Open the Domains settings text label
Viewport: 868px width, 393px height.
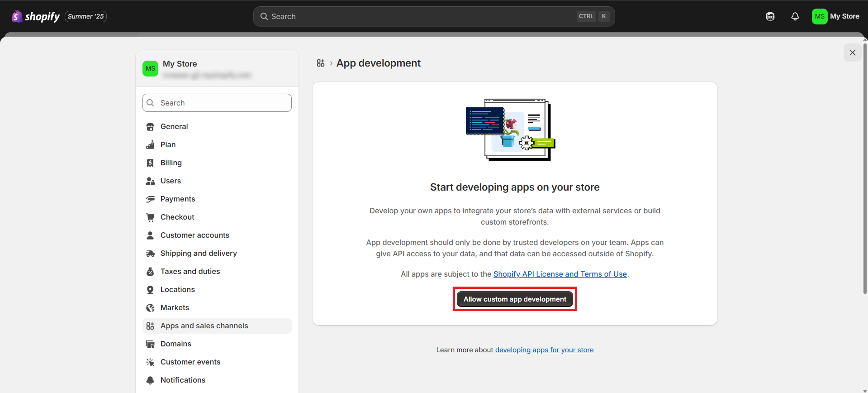click(176, 344)
